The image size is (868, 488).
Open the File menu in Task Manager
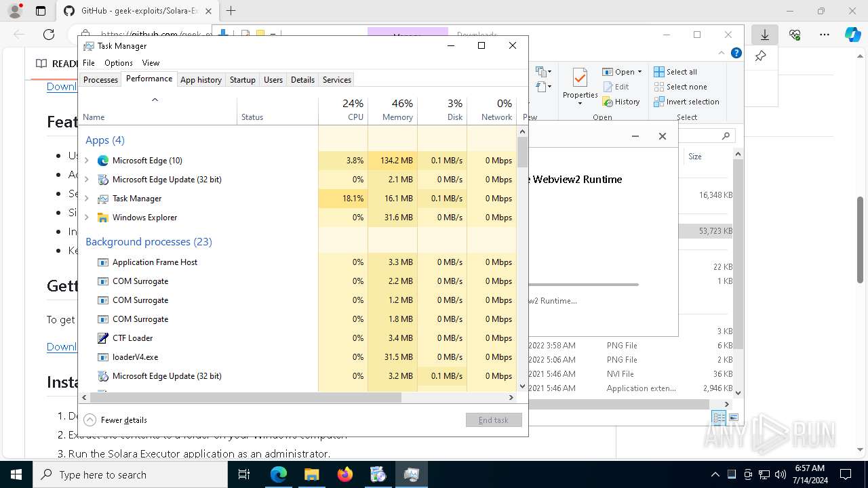(x=89, y=63)
